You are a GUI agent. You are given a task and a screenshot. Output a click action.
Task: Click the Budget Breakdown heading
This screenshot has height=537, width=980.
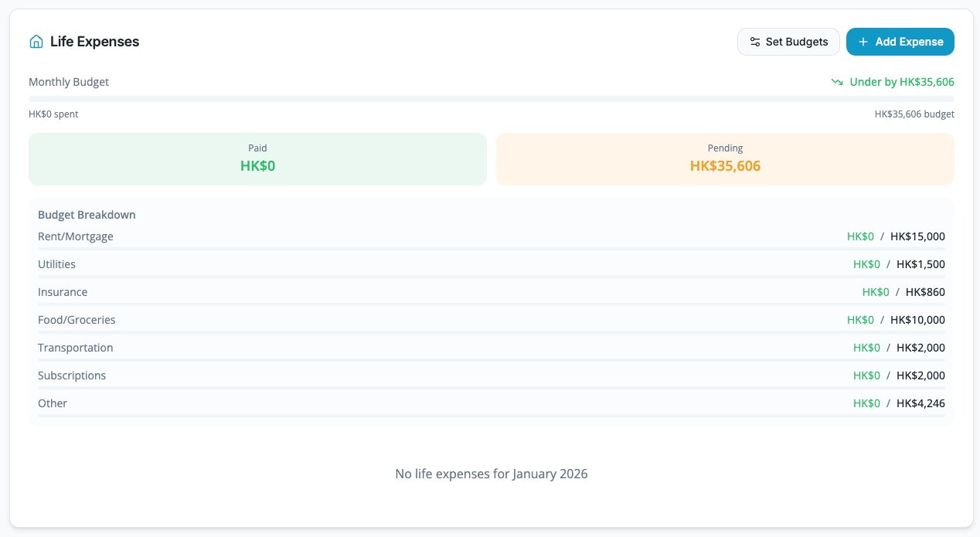pyautogui.click(x=87, y=215)
